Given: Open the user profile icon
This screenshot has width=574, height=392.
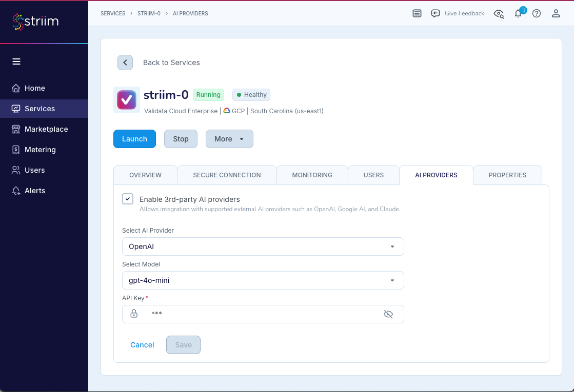Looking at the screenshot, I should [556, 14].
